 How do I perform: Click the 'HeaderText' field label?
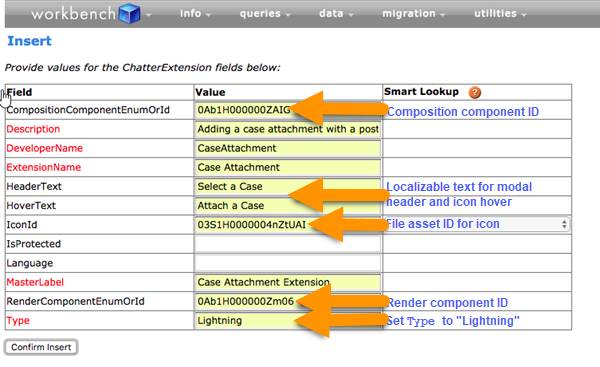tap(34, 186)
